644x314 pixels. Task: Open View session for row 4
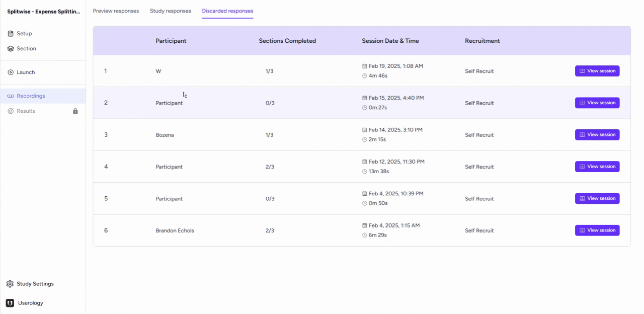click(597, 167)
